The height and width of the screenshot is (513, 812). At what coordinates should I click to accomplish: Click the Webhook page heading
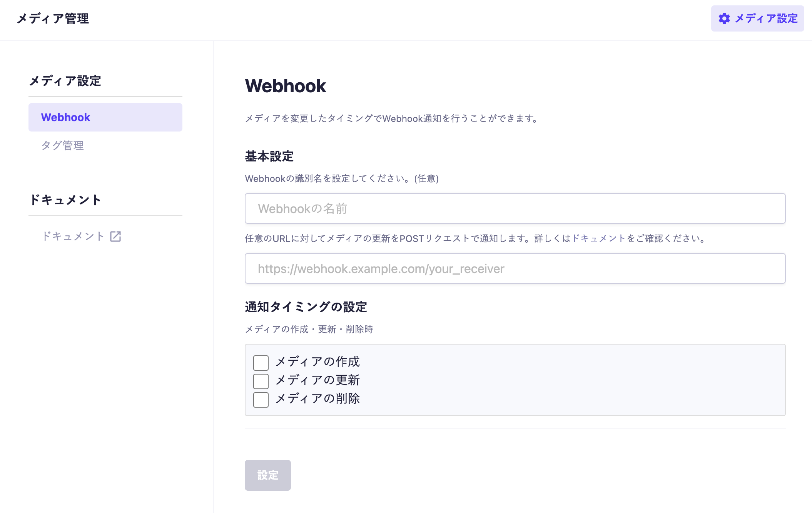coord(285,86)
